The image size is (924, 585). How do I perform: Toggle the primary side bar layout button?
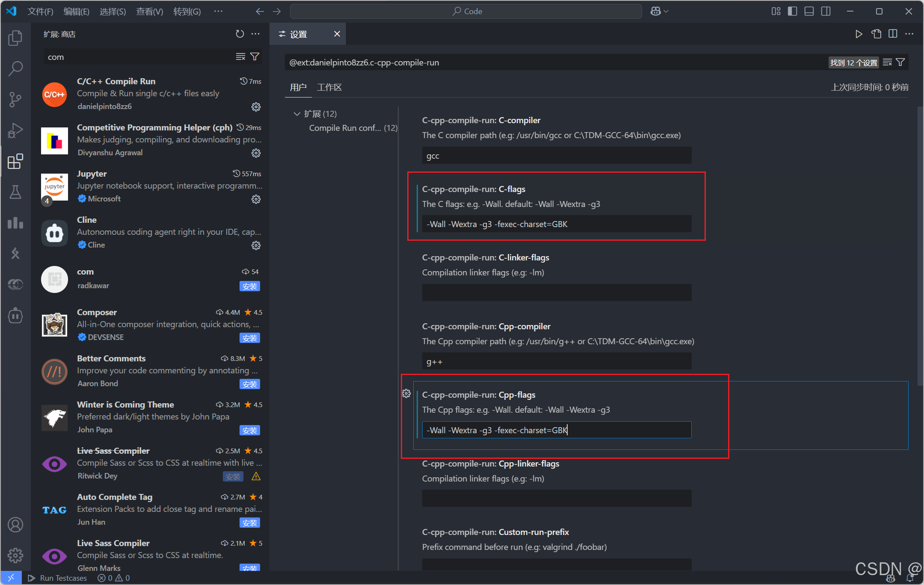click(792, 12)
